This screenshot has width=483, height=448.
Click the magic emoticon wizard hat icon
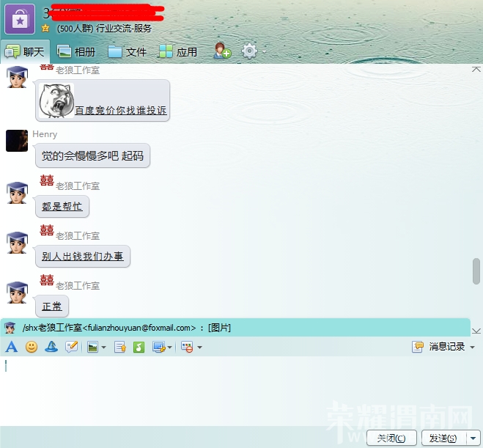click(51, 347)
